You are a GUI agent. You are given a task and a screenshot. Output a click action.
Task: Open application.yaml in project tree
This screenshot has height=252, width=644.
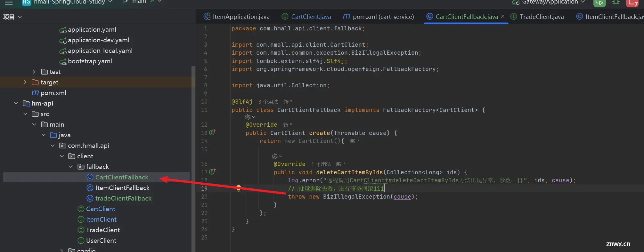(x=92, y=29)
